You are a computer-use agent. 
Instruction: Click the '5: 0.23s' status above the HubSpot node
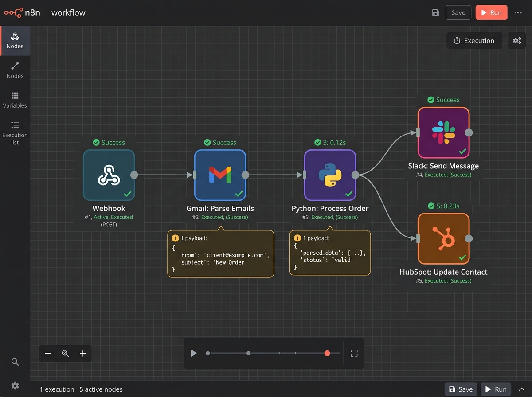(444, 206)
